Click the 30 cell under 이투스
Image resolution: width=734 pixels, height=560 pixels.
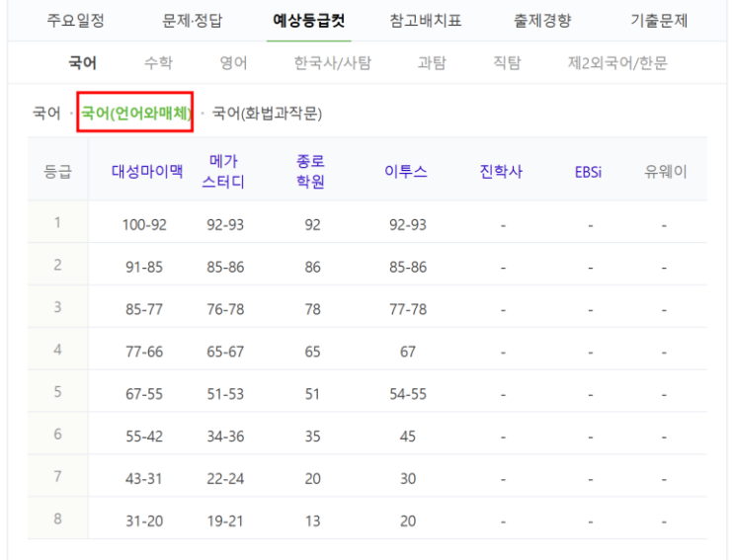tap(408, 479)
